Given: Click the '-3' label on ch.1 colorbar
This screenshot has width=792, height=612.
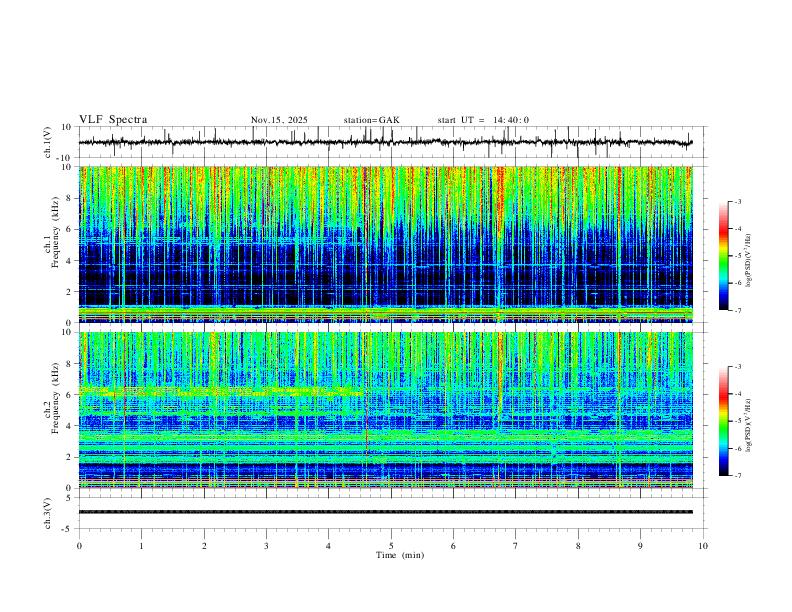Looking at the screenshot, I should pos(737,201).
